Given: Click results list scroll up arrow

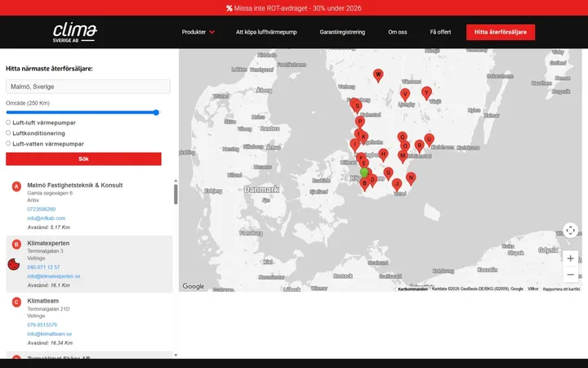Looking at the screenshot, I should click(x=176, y=181).
